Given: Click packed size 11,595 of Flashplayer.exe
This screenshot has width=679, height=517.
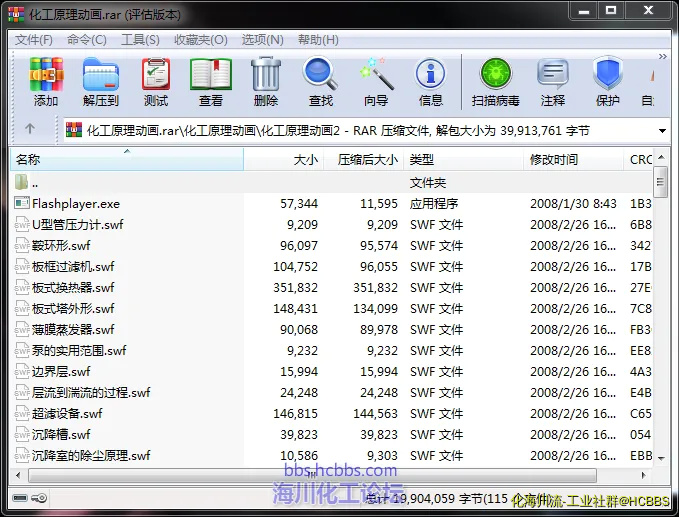Looking at the screenshot, I should click(379, 204).
